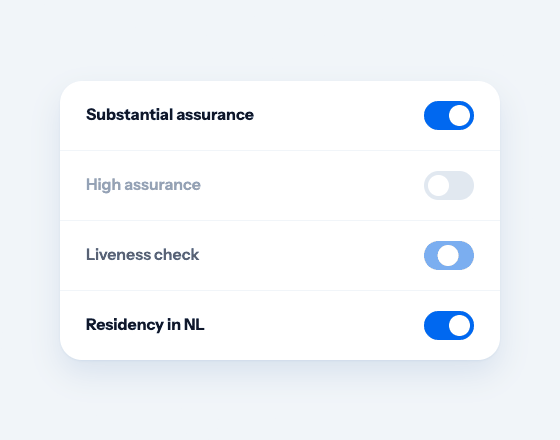The height and width of the screenshot is (440, 560).
Task: Disable the Residency in NL toggle
Action: (x=449, y=325)
